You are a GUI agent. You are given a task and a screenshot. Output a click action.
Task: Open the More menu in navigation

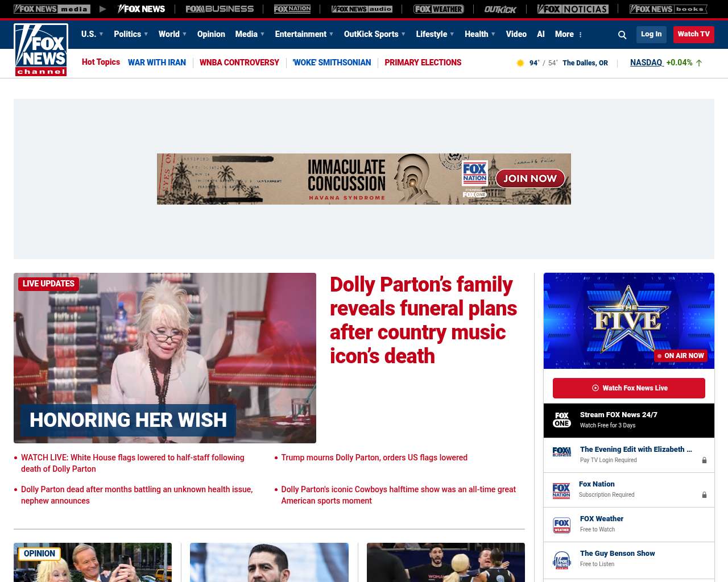point(569,34)
